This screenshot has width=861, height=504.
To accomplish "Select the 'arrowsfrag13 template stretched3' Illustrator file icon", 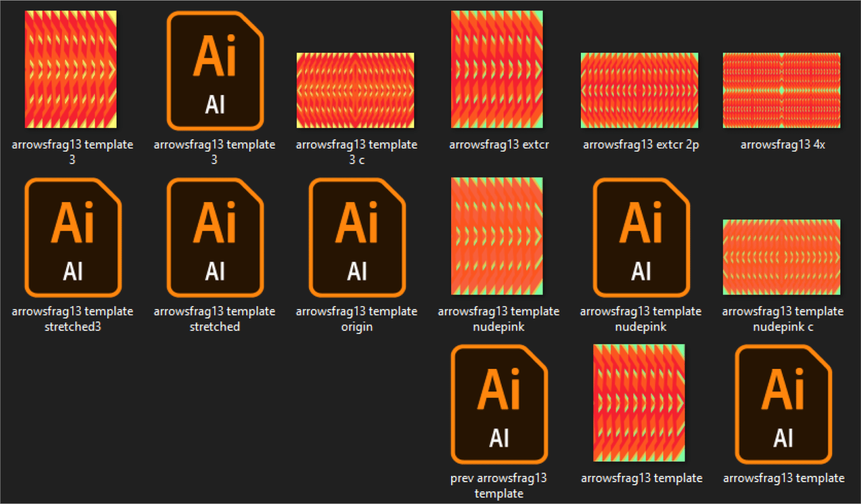I will pyautogui.click(x=73, y=238).
